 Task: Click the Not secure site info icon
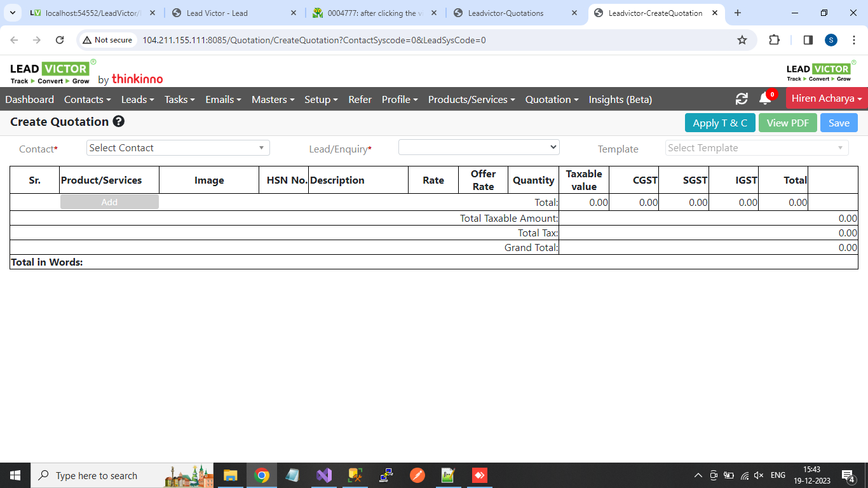(x=107, y=40)
